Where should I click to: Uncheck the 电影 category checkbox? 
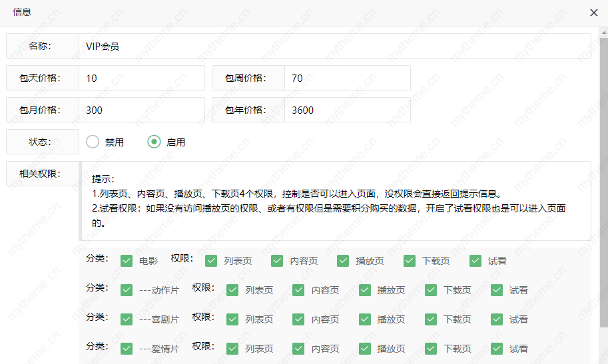pyautogui.click(x=127, y=261)
